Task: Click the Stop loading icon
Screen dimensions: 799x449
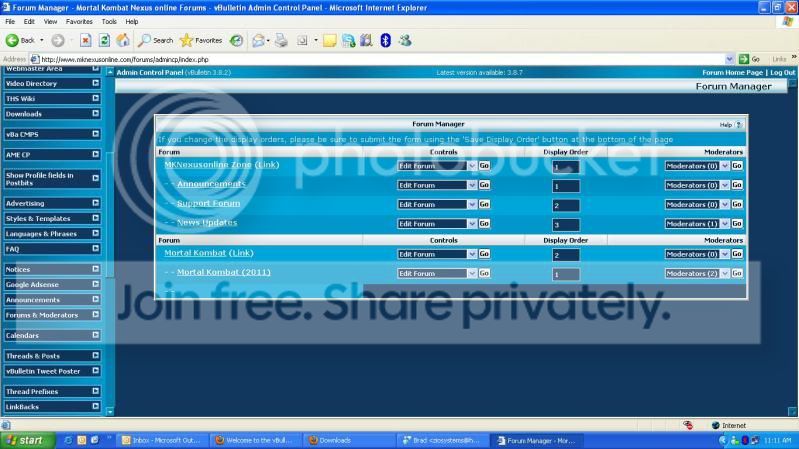Action: pos(85,40)
